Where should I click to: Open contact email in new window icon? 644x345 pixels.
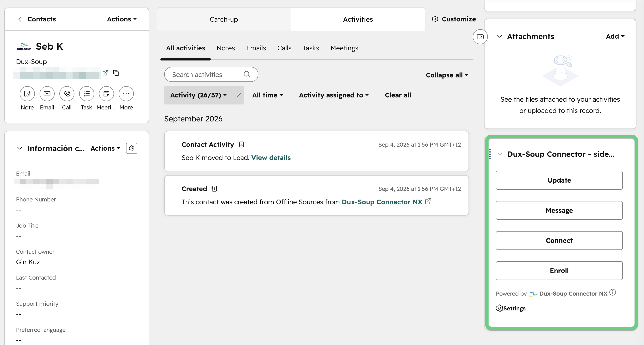tap(105, 73)
